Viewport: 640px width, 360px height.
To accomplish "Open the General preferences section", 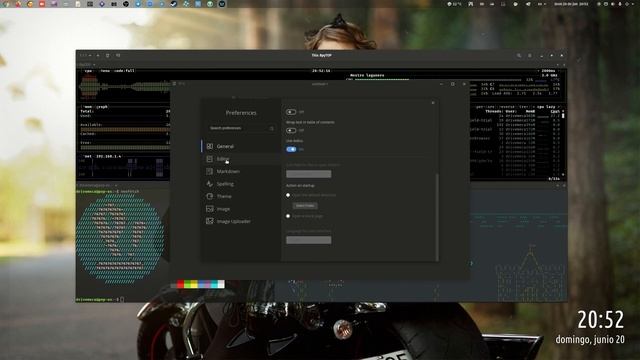I will (241, 146).
